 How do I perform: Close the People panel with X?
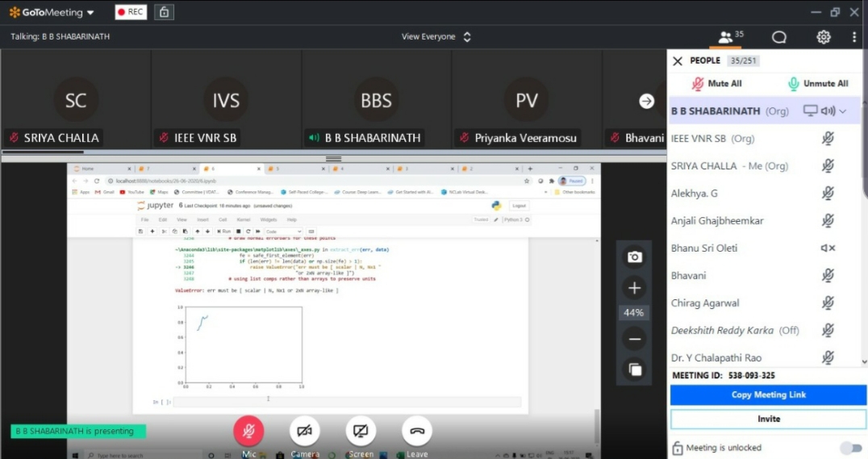(x=678, y=61)
